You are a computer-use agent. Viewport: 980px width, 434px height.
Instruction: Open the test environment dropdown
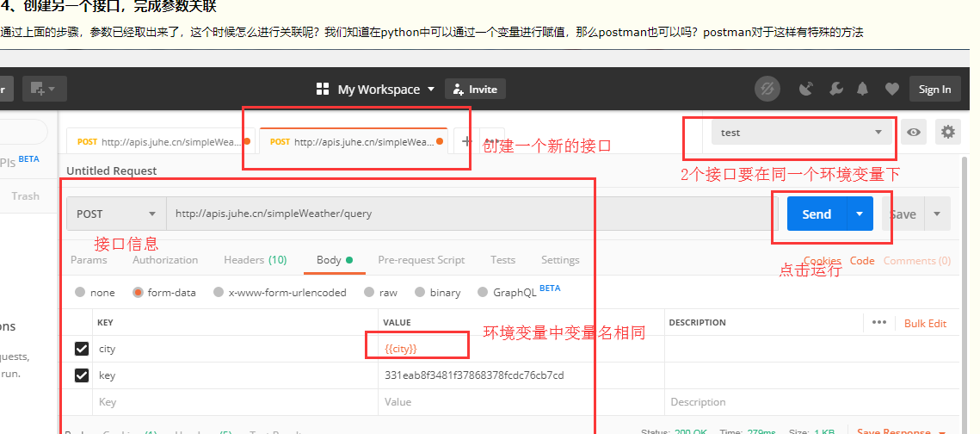(802, 132)
